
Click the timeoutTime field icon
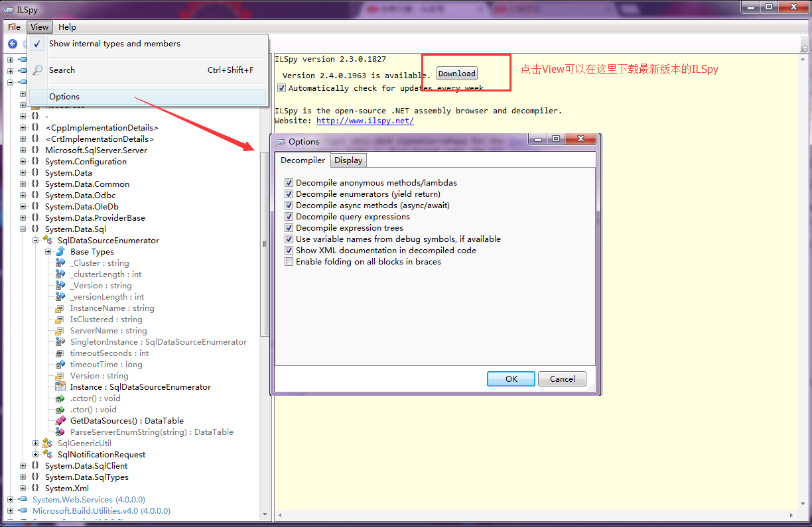click(60, 364)
